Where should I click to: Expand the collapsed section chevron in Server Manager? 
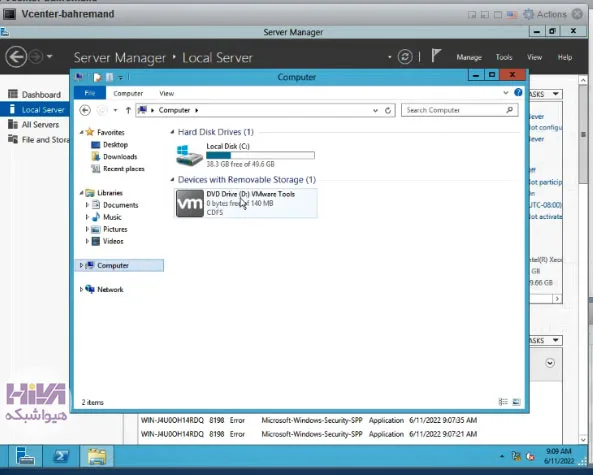pos(550,363)
